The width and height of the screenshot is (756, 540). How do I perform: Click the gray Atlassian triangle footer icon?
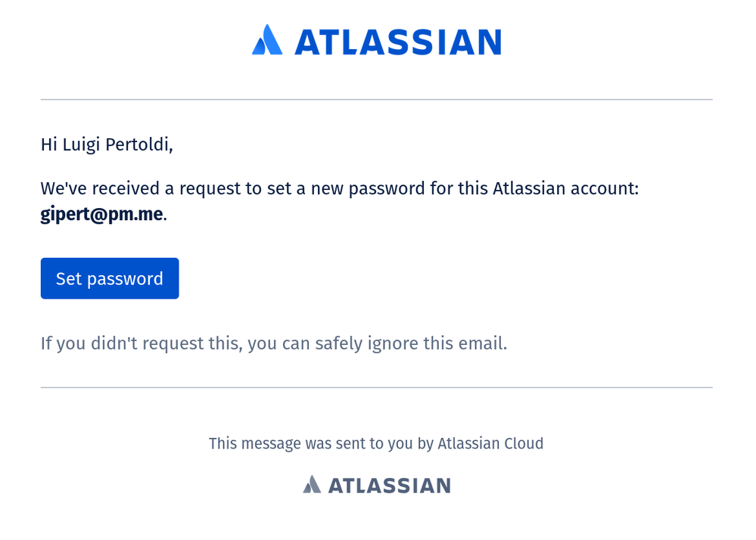pyautogui.click(x=312, y=484)
